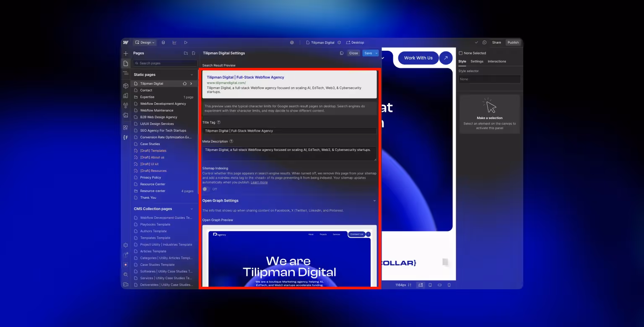Image resolution: width=644 pixels, height=327 pixels.
Task: Collapse the CMS Collection pages section
Action: tap(192, 209)
